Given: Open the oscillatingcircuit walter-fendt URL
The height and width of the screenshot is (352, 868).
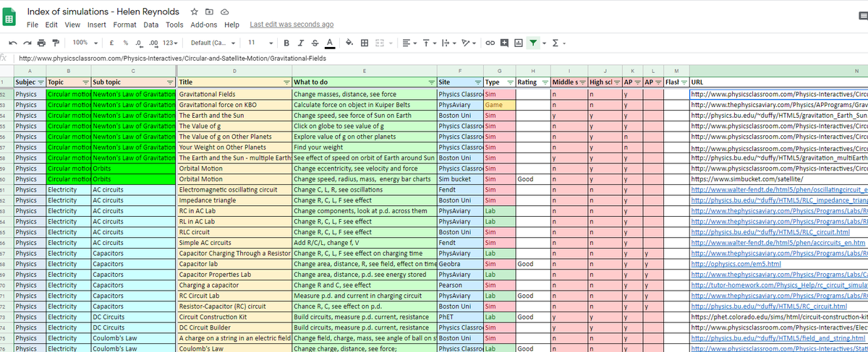Looking at the screenshot, I should [779, 190].
